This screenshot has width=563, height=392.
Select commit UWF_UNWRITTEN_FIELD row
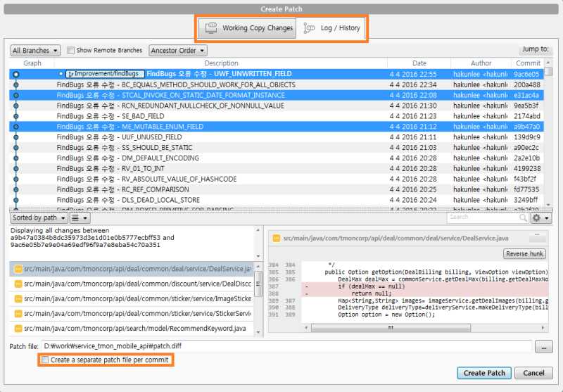276,74
